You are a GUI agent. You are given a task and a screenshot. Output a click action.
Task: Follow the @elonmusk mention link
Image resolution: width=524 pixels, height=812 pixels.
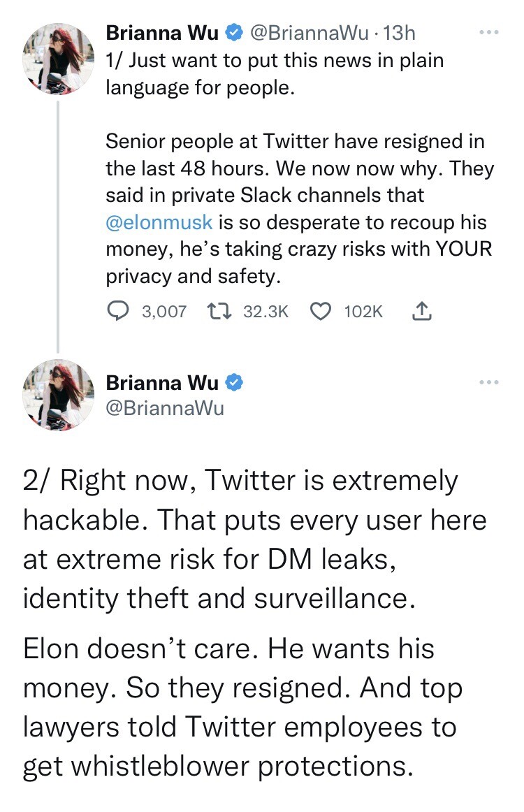159,223
